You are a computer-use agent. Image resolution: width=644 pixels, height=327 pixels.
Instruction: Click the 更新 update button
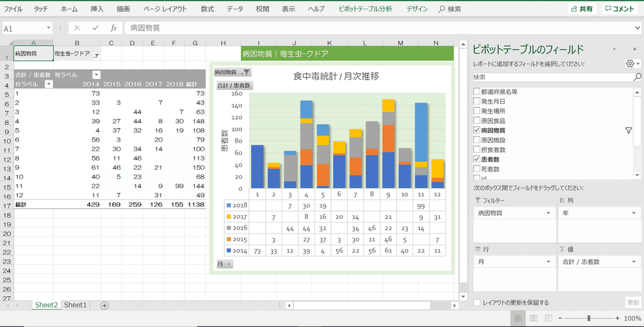click(633, 303)
